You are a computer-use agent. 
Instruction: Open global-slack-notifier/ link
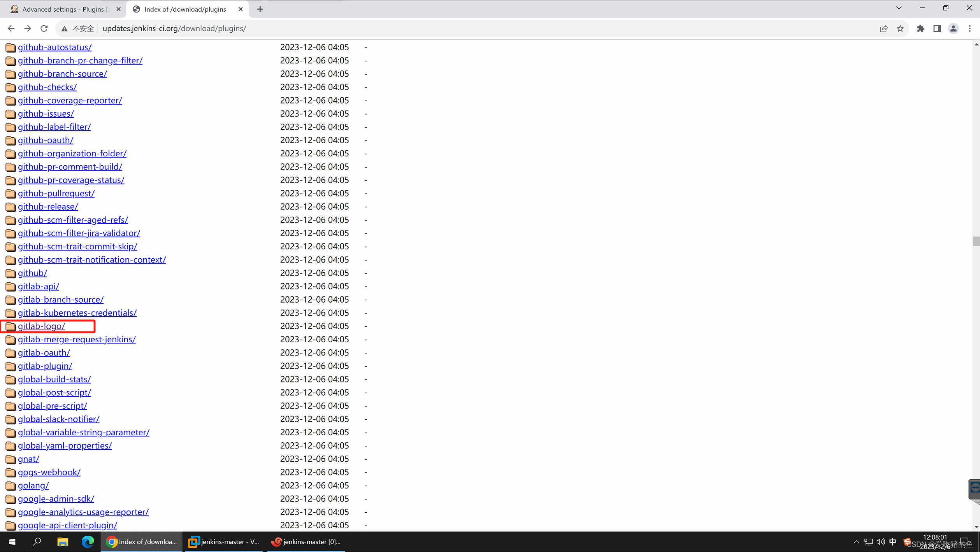pyautogui.click(x=59, y=419)
